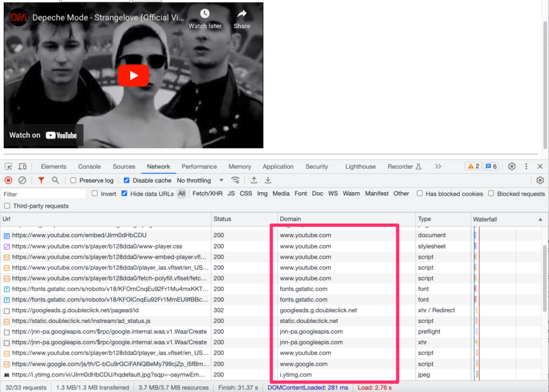The width and height of the screenshot is (549, 392).
Task: Uncheck Hide data URLs checkbox
Action: [x=124, y=193]
